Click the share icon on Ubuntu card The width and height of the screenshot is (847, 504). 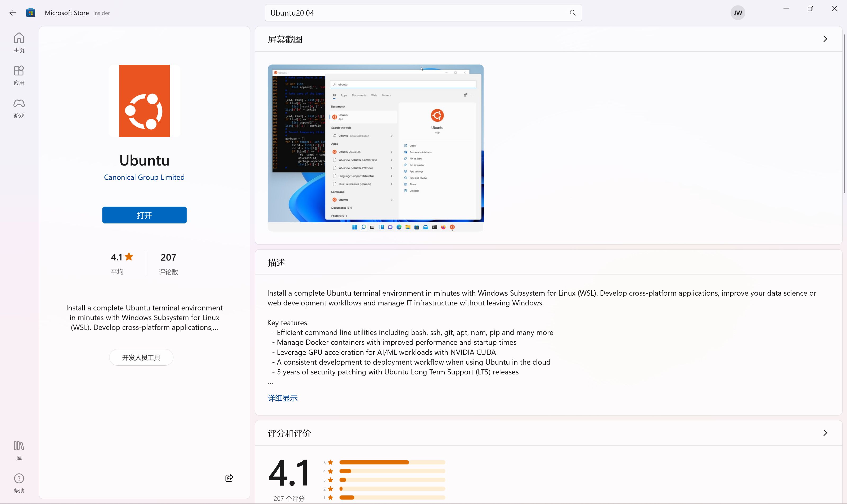pos(229,478)
